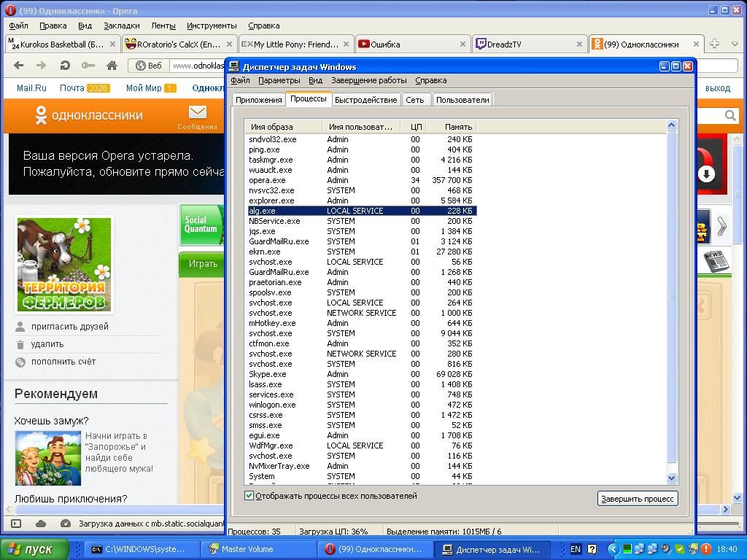Screen dimensions: 747x560
Task: Click the download arrow icon in Opera banner
Action: pyautogui.click(x=706, y=174)
